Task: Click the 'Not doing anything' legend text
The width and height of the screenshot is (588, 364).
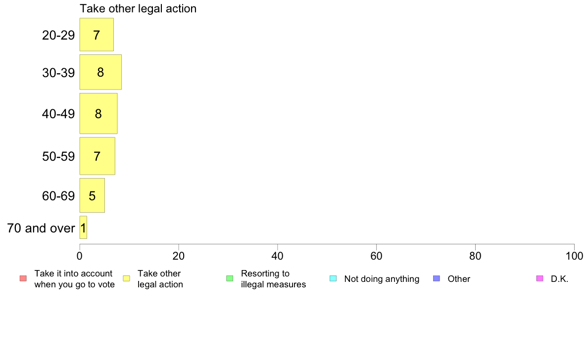Action: click(382, 279)
